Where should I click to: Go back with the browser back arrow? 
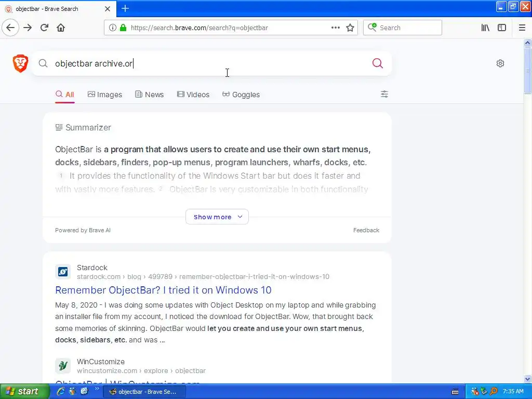tap(10, 28)
